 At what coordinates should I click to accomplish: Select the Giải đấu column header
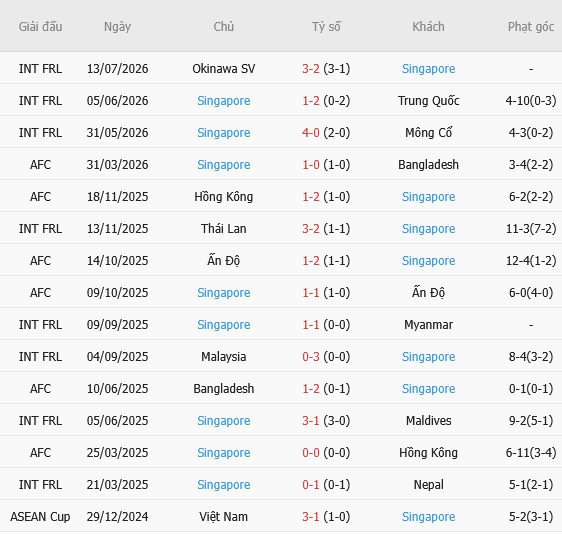coord(41,27)
